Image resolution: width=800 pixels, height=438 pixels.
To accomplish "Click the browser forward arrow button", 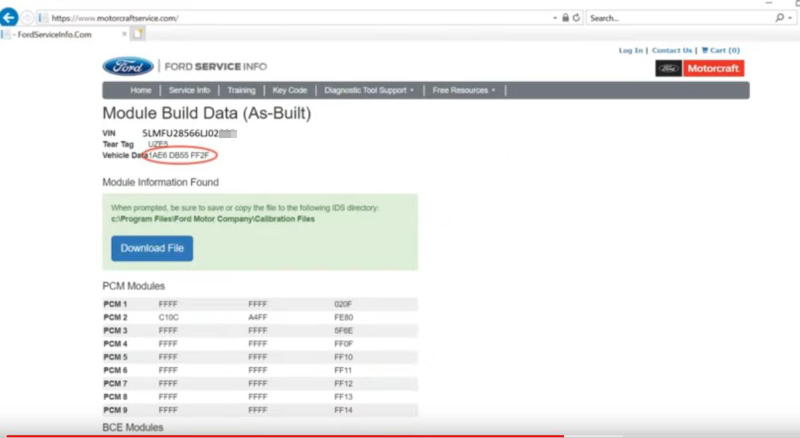I will click(27, 18).
